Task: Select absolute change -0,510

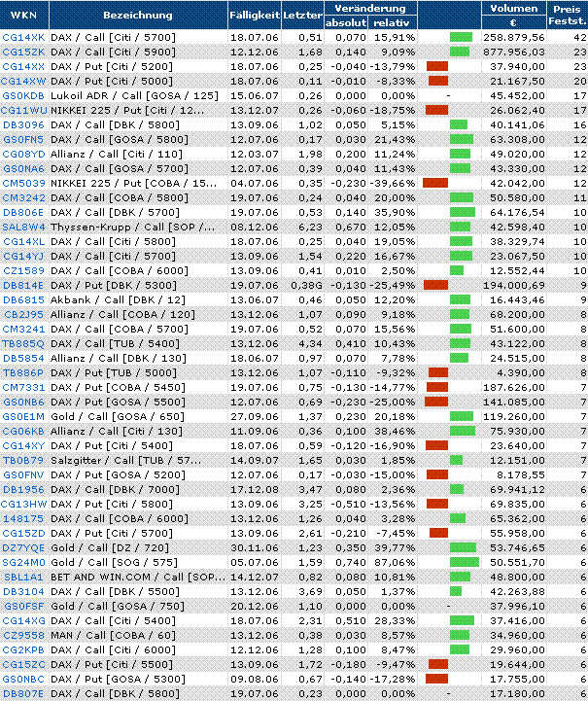Action: pyautogui.click(x=349, y=505)
